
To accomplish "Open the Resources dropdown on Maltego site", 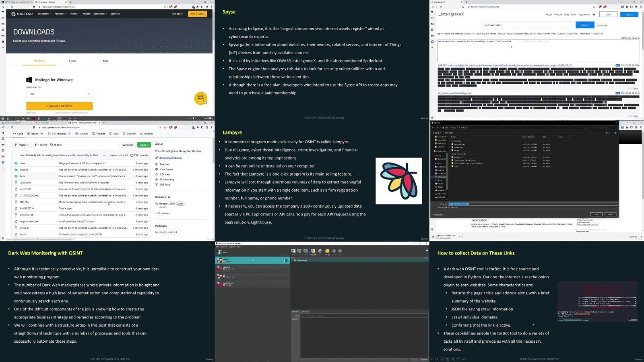I will pos(100,14).
